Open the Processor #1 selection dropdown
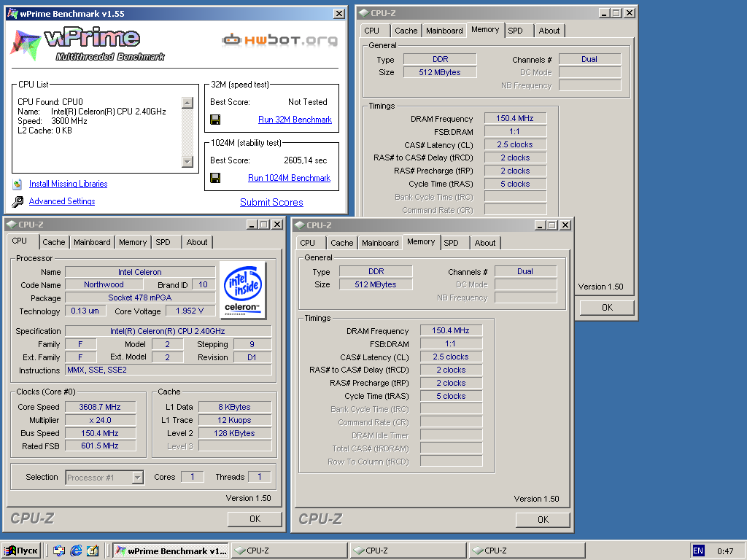This screenshot has width=747, height=560. pos(138,477)
